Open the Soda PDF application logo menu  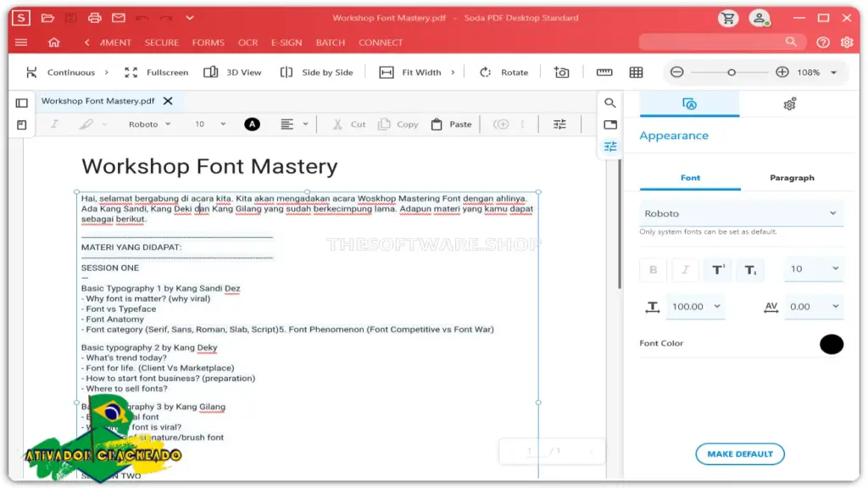click(x=21, y=18)
